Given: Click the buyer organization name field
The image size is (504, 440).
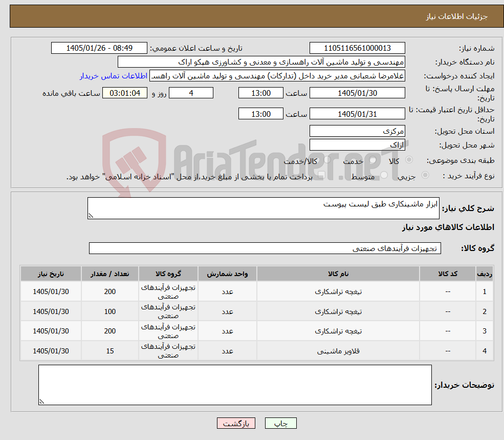Looking at the screenshot, I should click(261, 62).
